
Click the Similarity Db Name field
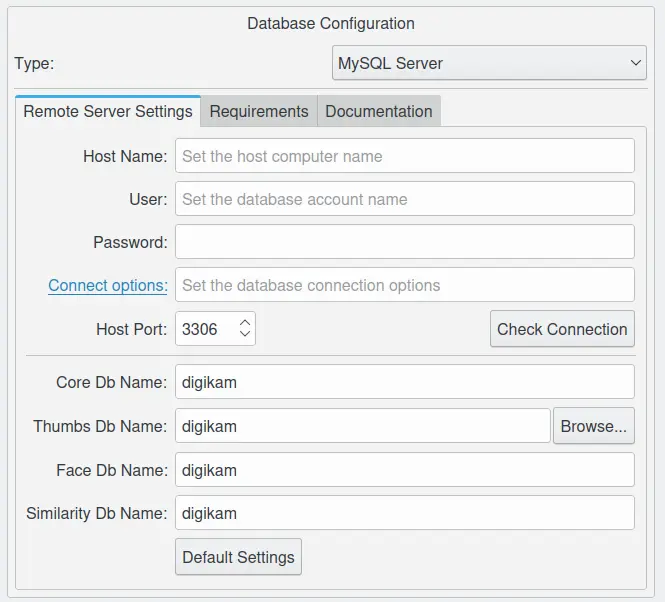coord(405,513)
